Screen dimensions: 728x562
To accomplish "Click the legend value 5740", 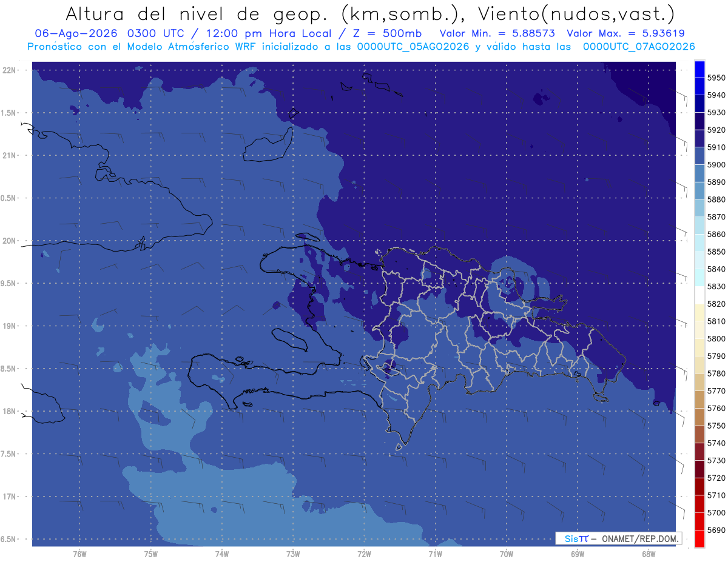I will [716, 443].
